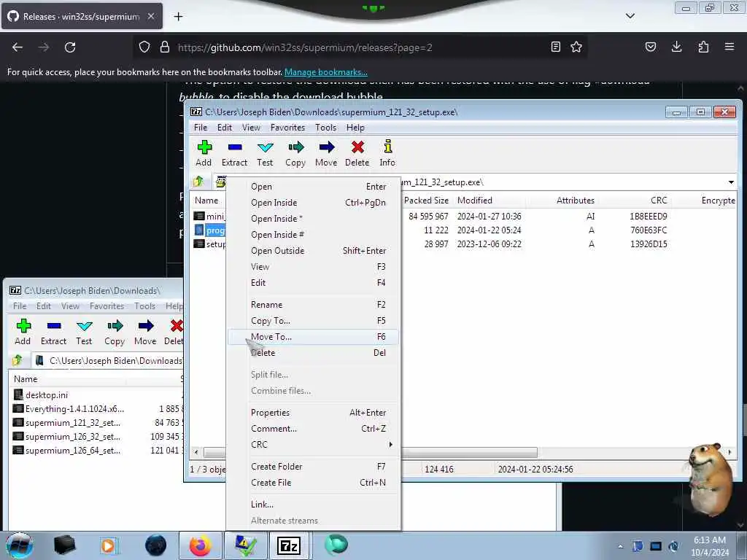Click Windows Start orb
This screenshot has height=560, width=747.
[x=20, y=545]
